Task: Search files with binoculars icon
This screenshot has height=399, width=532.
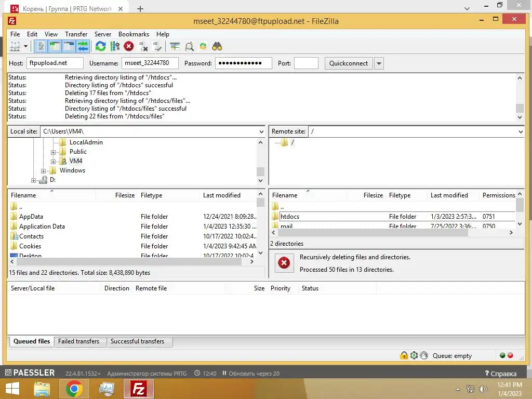Action: pos(217,46)
